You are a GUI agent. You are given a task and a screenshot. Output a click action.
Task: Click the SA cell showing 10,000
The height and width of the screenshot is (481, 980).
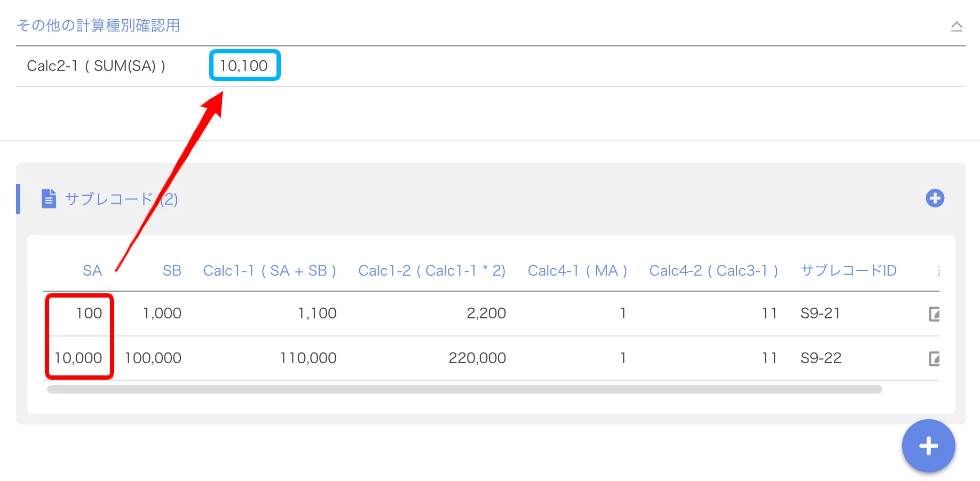[78, 358]
